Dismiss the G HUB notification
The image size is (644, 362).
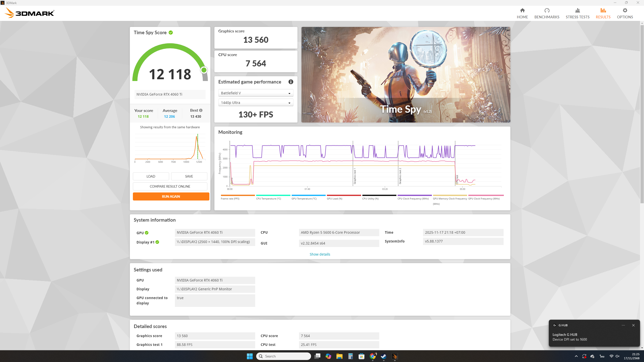[x=633, y=325]
